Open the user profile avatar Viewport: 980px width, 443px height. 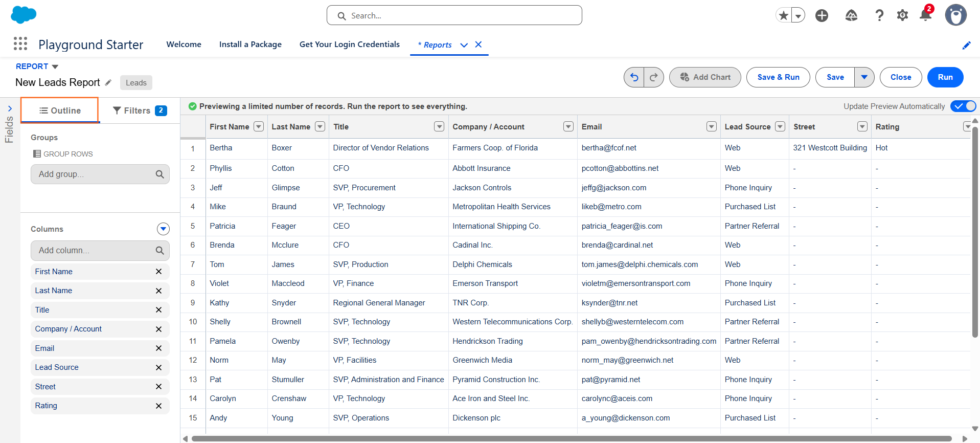[956, 15]
